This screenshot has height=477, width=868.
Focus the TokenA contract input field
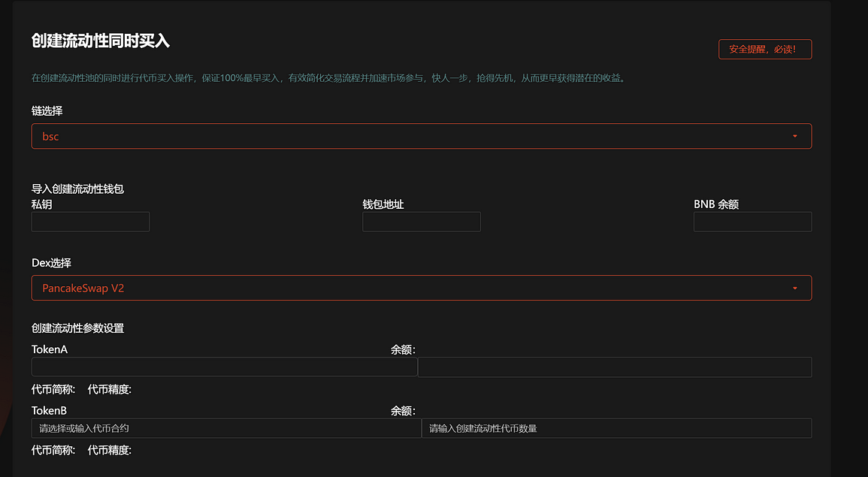pos(224,367)
